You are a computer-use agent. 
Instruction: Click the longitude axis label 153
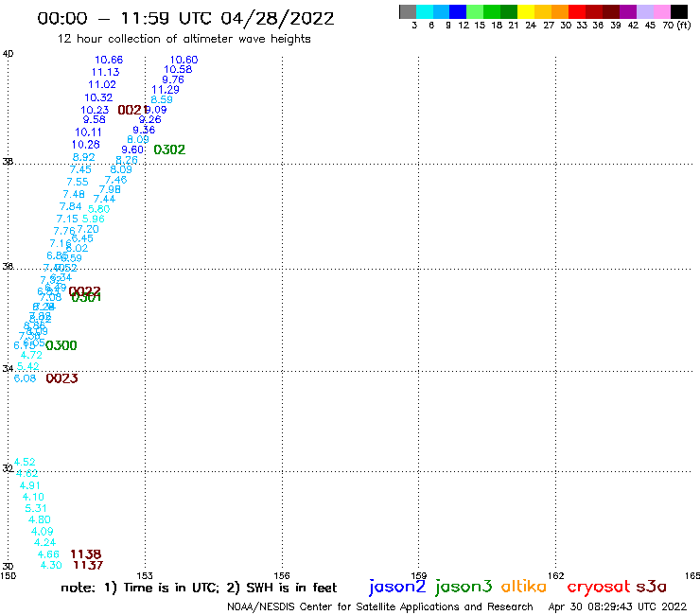pyautogui.click(x=145, y=575)
